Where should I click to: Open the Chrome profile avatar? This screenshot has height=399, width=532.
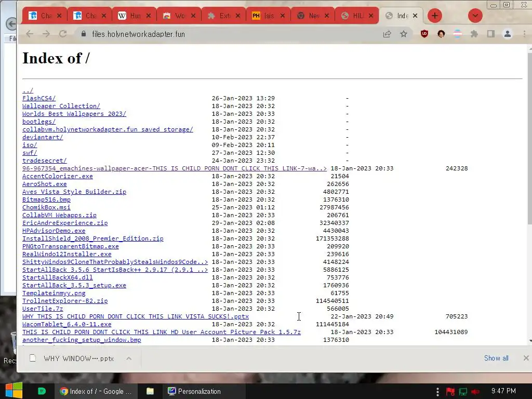(508, 34)
